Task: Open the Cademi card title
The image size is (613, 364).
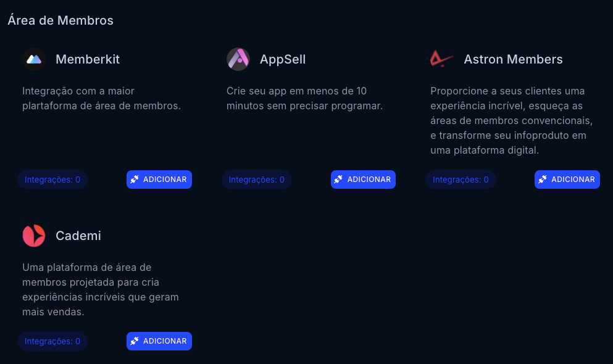Action: pos(78,236)
